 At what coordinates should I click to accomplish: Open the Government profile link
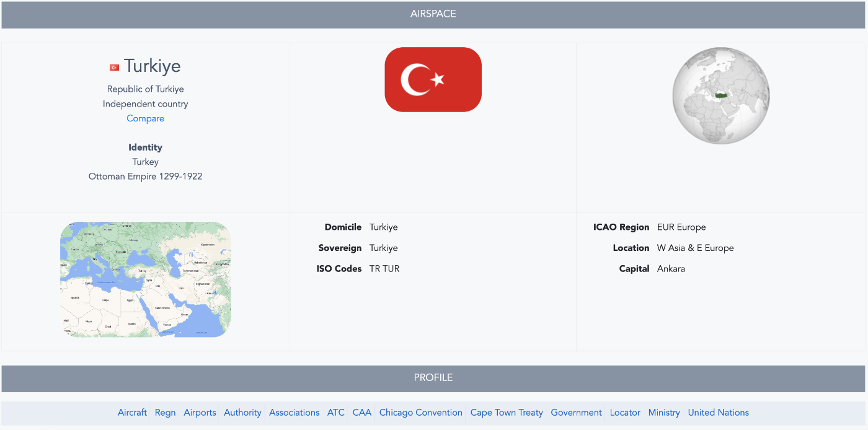click(x=576, y=412)
